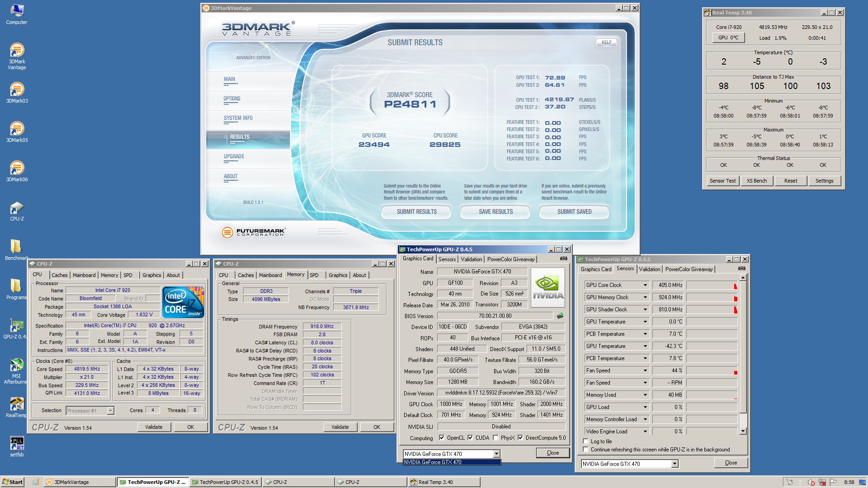
Task: Click the Intel Core i7 badge in CPU-Z
Action: point(183,302)
